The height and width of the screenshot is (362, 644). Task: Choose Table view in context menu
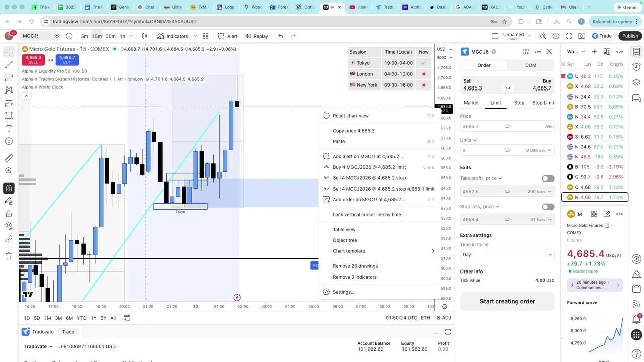tap(379, 230)
